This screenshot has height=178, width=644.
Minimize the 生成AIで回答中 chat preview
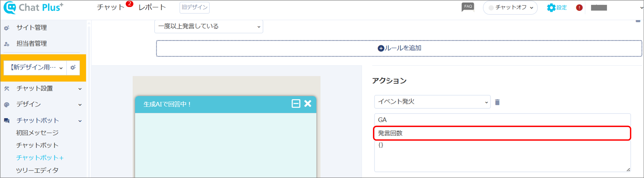point(296,104)
